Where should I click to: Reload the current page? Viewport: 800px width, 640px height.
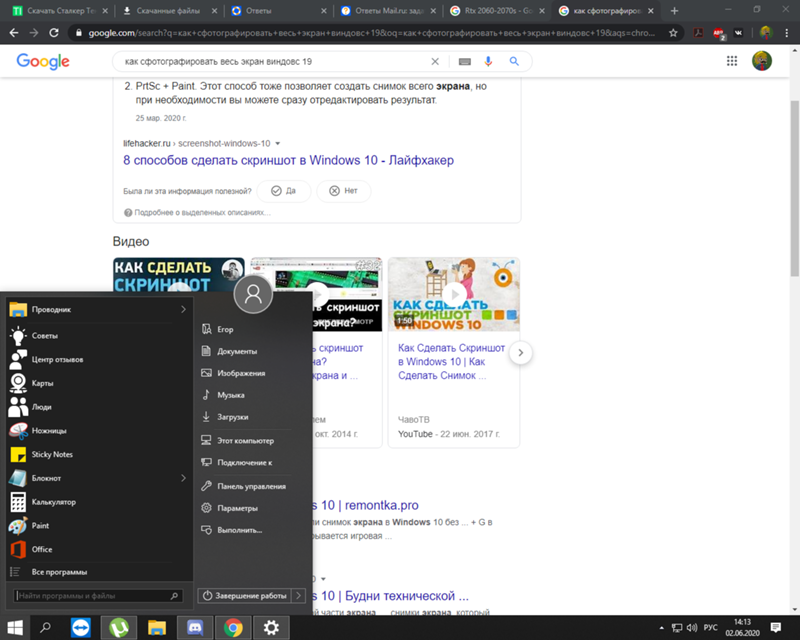click(54, 33)
